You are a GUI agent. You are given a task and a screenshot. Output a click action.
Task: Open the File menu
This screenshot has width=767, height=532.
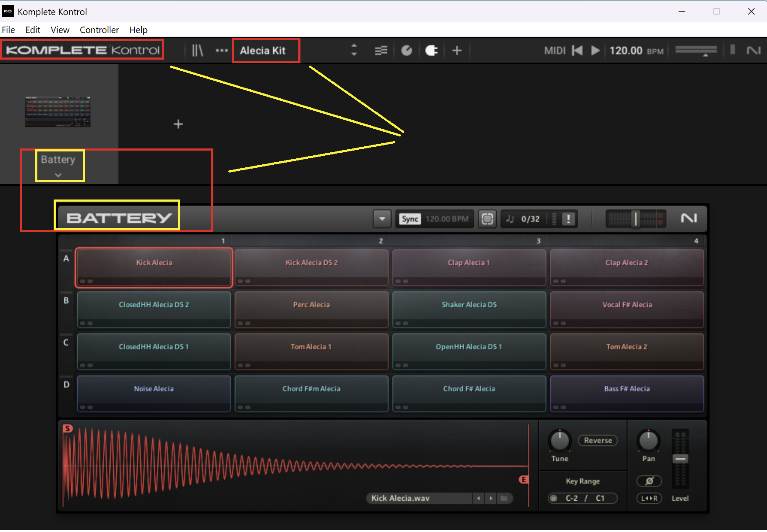9,30
